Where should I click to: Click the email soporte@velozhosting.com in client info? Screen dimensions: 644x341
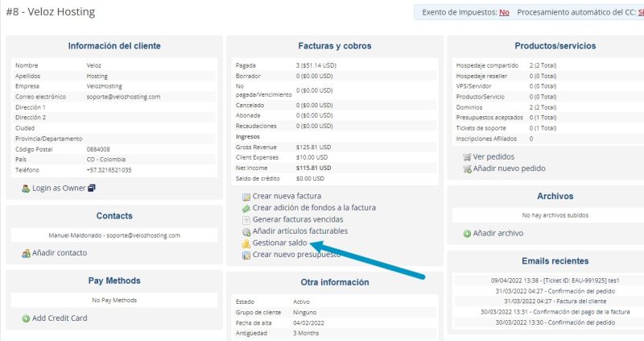click(x=123, y=97)
